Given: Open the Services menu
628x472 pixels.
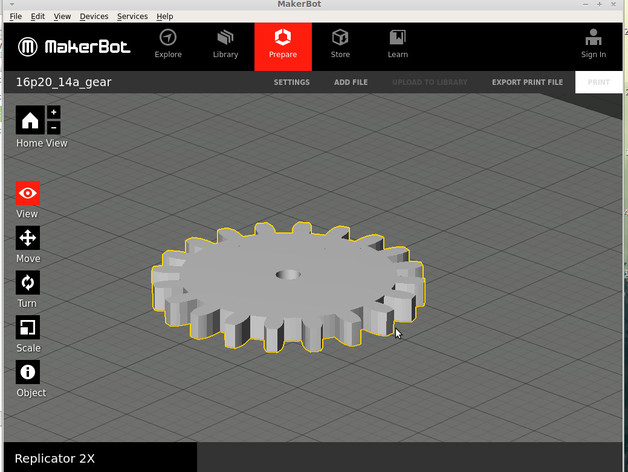Looking at the screenshot, I should click(x=132, y=16).
